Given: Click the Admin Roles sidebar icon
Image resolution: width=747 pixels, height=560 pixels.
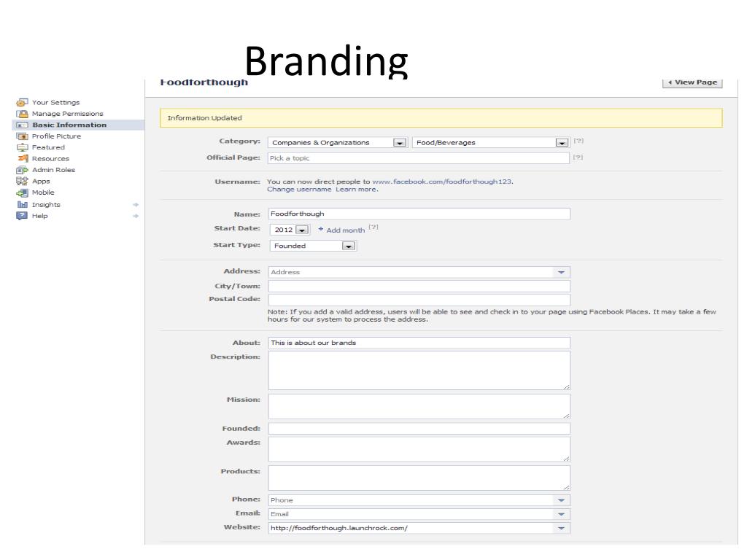Looking at the screenshot, I should [22, 170].
